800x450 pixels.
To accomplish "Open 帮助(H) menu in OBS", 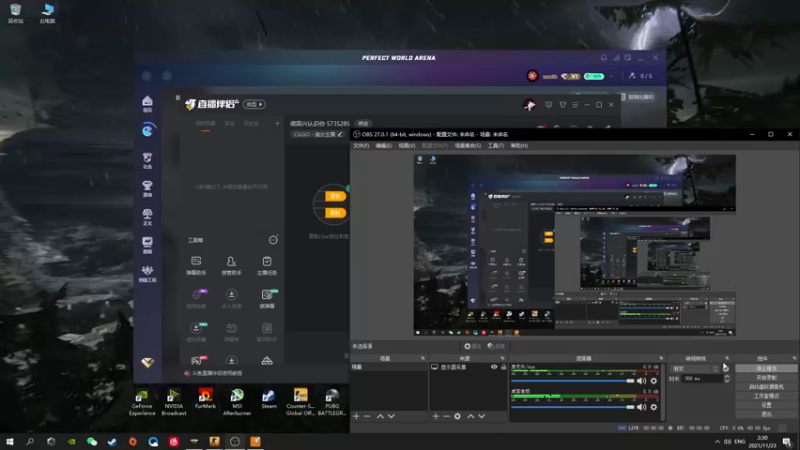I will pyautogui.click(x=519, y=145).
